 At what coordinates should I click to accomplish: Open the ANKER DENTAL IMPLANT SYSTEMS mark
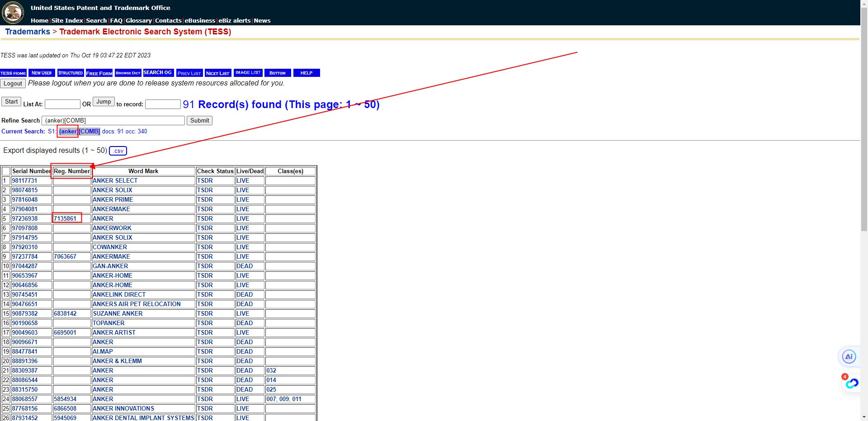click(143, 418)
